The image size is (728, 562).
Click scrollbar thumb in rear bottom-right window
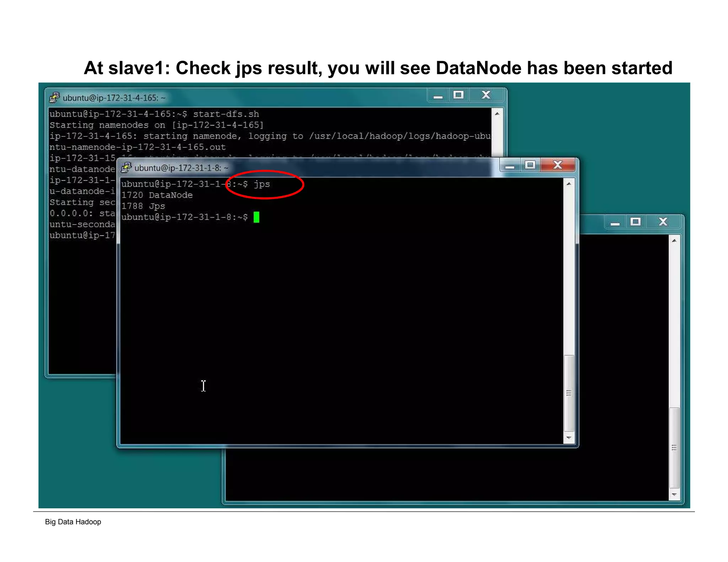click(x=674, y=448)
